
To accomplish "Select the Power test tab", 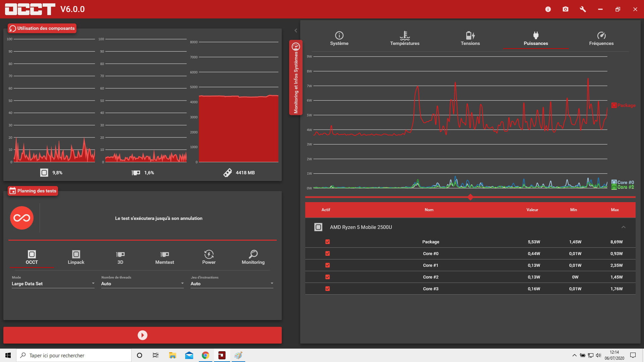I will [209, 257].
